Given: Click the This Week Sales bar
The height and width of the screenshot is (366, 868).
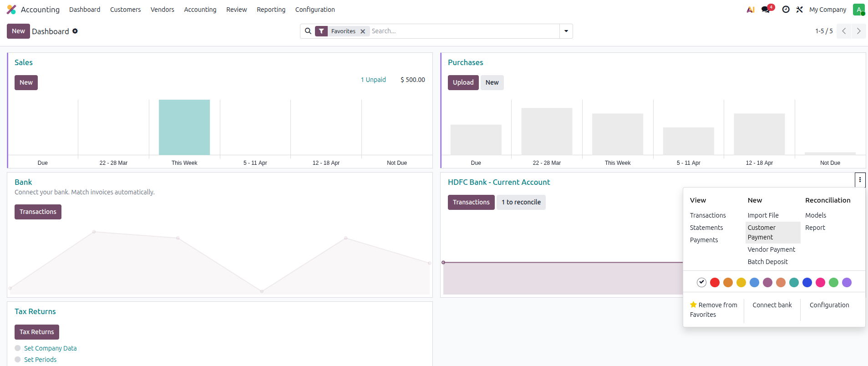Looking at the screenshot, I should tap(184, 127).
